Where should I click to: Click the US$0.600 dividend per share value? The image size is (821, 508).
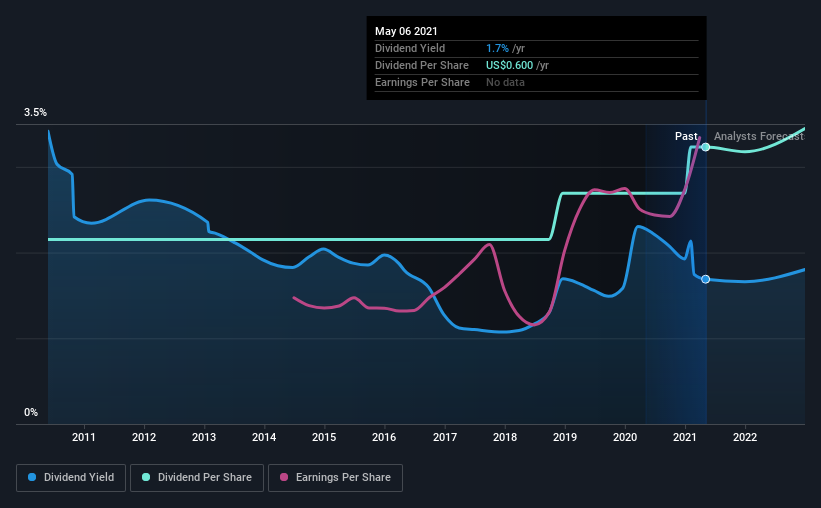click(509, 65)
